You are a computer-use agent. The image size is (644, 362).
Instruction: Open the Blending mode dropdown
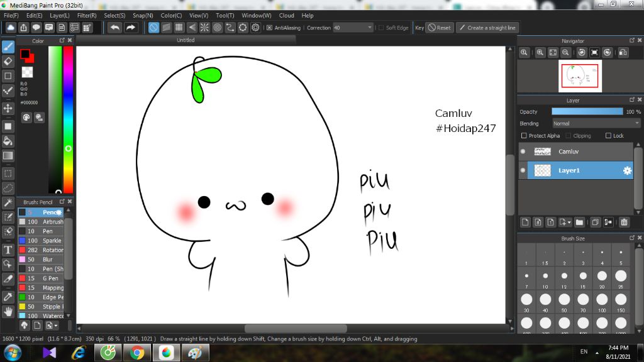tap(596, 123)
